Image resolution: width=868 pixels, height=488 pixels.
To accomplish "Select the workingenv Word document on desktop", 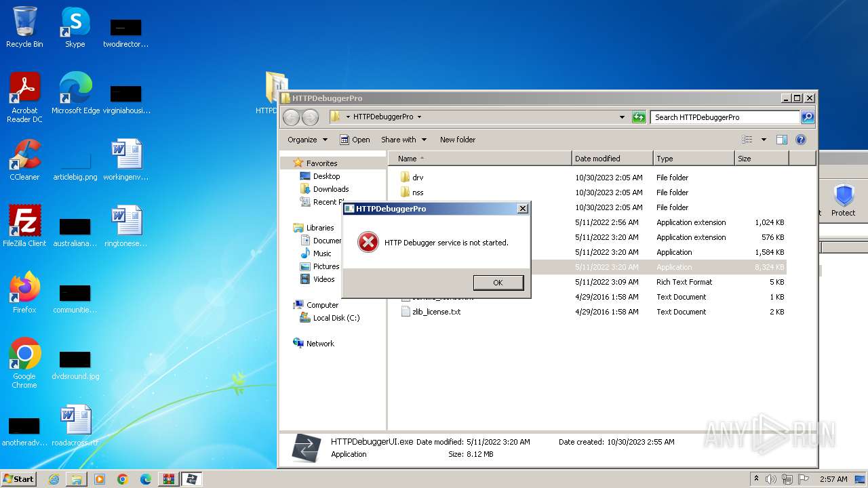I will (x=126, y=160).
